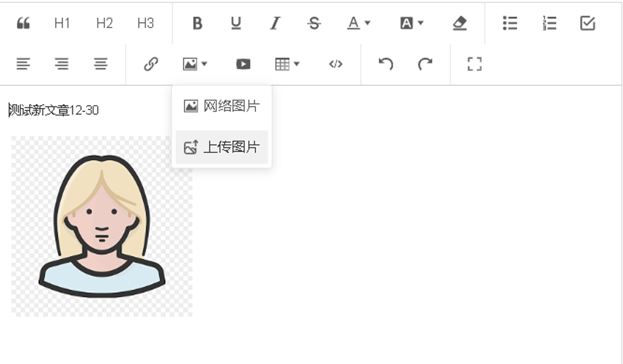623x364 pixels.
Task: Insert a blockquote using the quote icon
Action: click(23, 23)
